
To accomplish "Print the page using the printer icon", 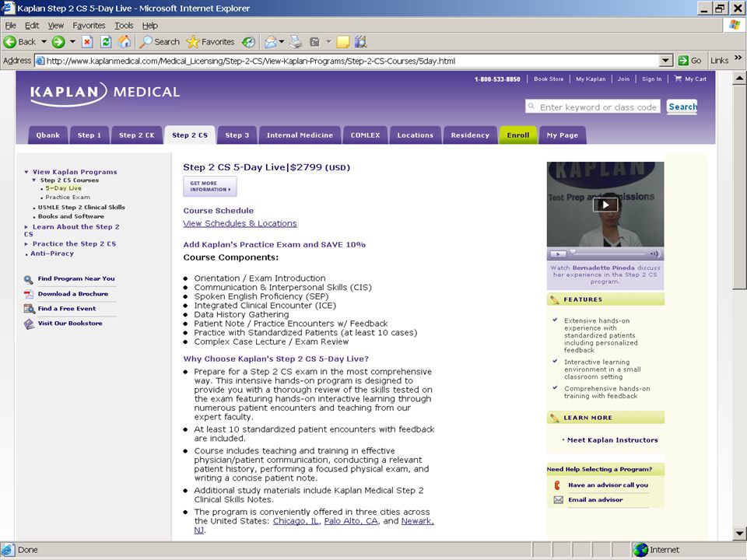I will pos(296,42).
